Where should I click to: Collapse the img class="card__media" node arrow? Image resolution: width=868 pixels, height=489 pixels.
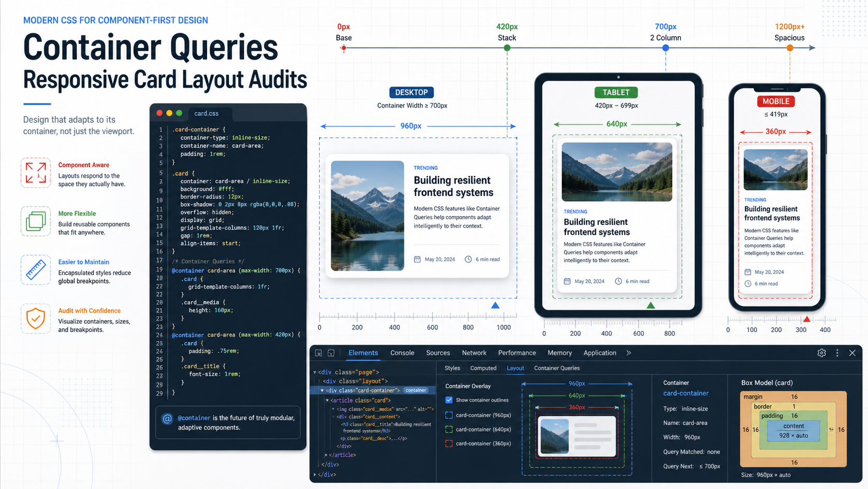pos(333,409)
